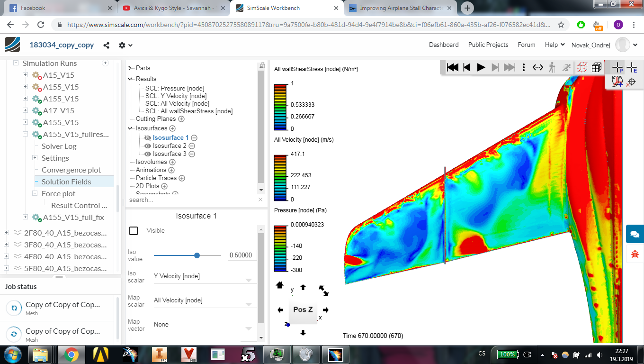The height and width of the screenshot is (364, 644).
Task: Go to Public Projects
Action: coord(488,45)
